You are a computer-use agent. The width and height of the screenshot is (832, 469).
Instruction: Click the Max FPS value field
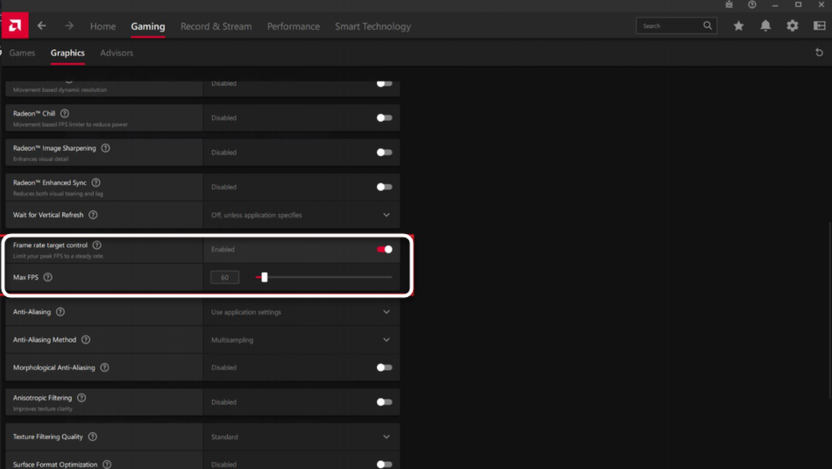coord(224,277)
